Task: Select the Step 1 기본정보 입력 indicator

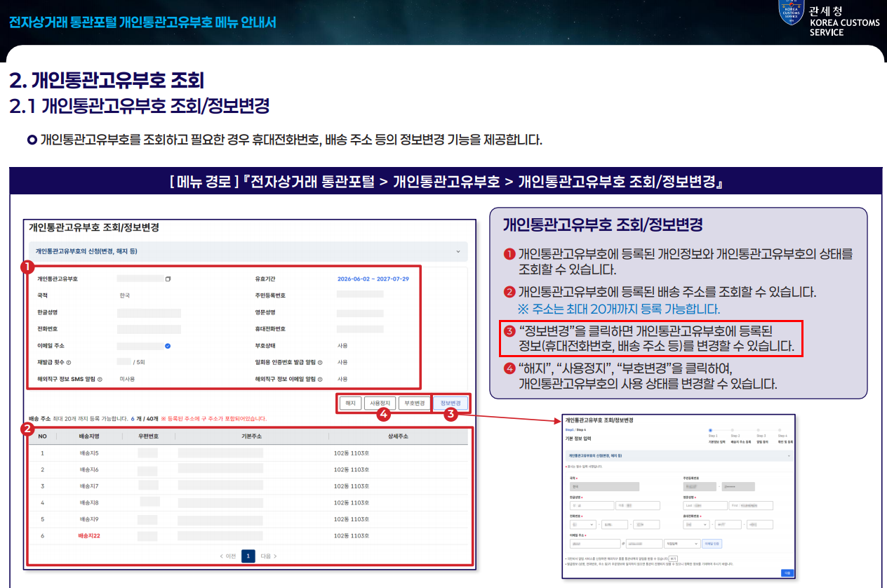Action: click(716, 436)
